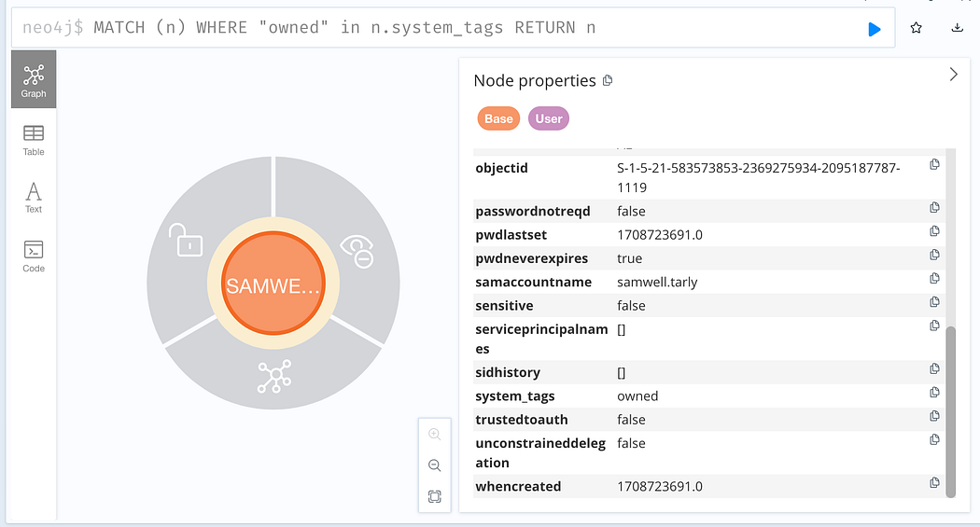Screen dimensions: 980x527
Task: Copy the trustedtoauth value
Action: (934, 416)
